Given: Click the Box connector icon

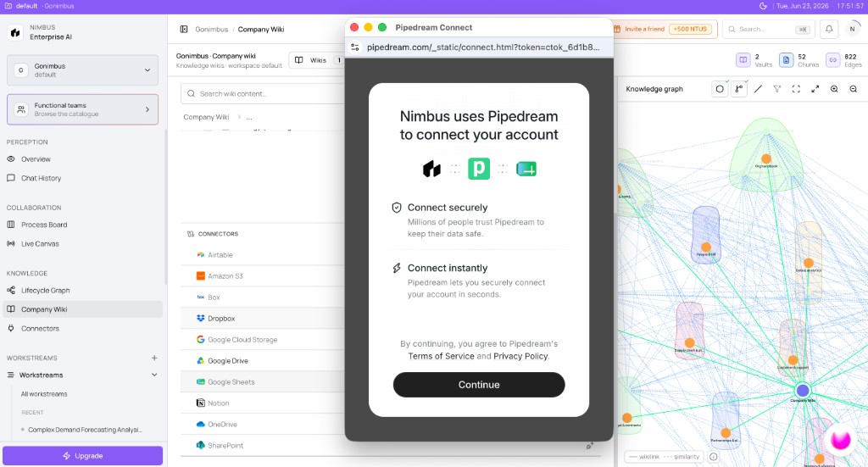Looking at the screenshot, I should click(x=200, y=297).
